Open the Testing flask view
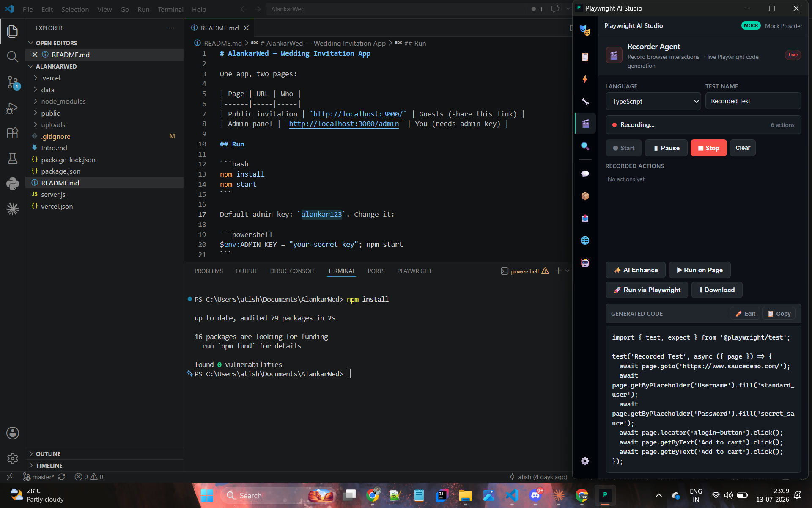 (x=13, y=158)
